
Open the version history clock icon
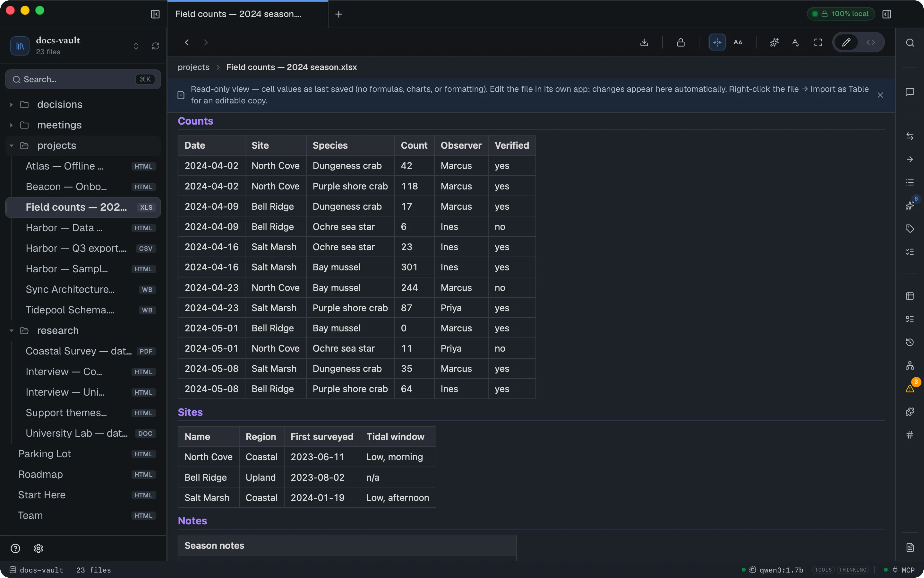click(910, 342)
